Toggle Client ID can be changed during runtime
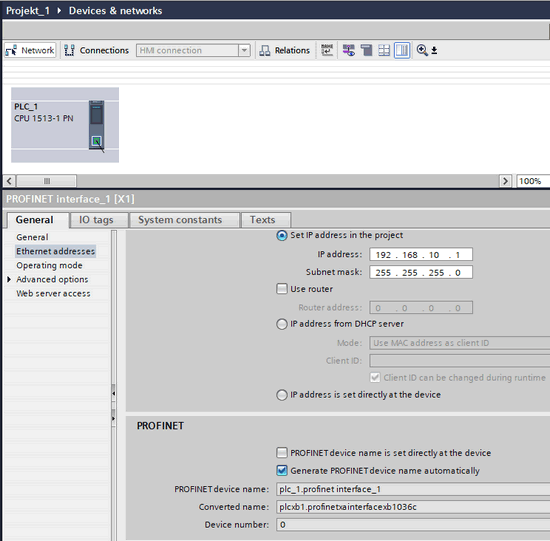 [375, 378]
